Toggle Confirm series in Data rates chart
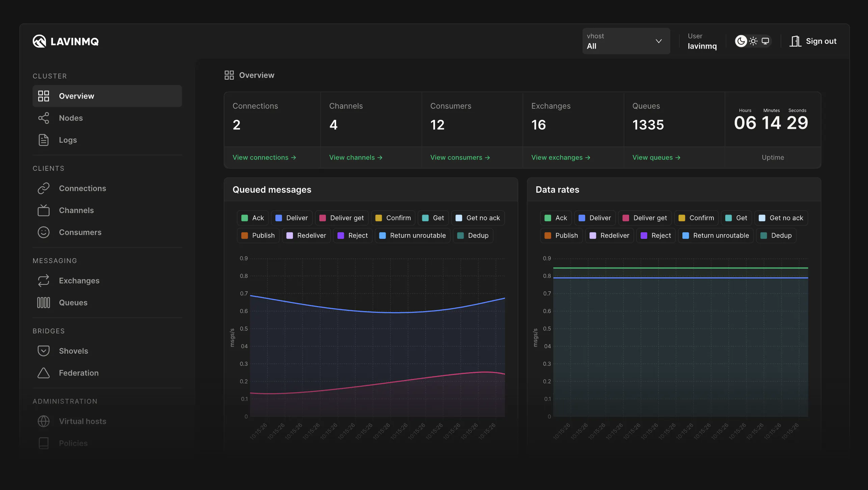The width and height of the screenshot is (868, 490). click(x=697, y=218)
